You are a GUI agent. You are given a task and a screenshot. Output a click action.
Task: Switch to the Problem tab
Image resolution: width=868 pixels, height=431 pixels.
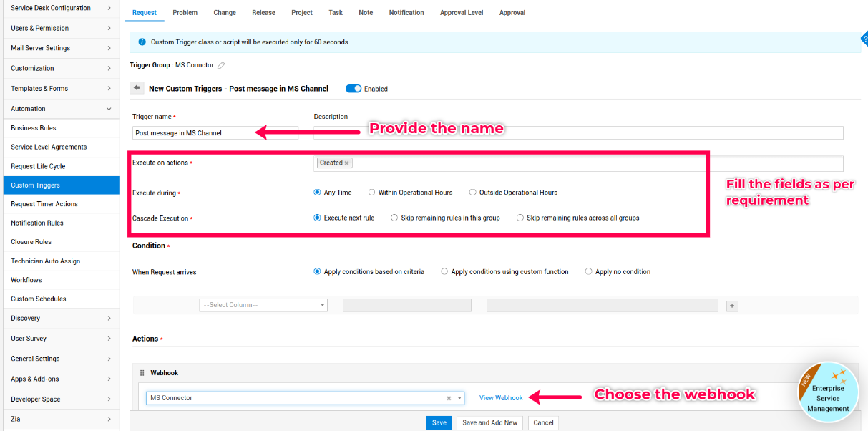(185, 13)
